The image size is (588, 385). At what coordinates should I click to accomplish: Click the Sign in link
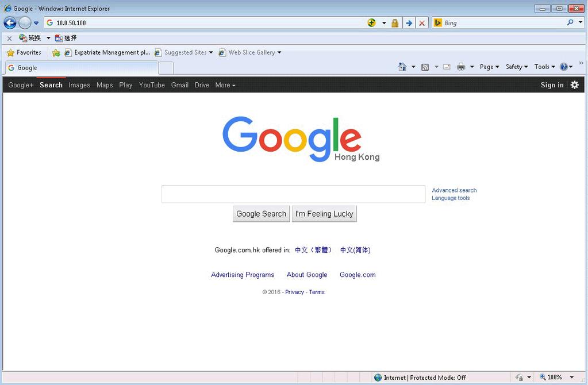[552, 85]
